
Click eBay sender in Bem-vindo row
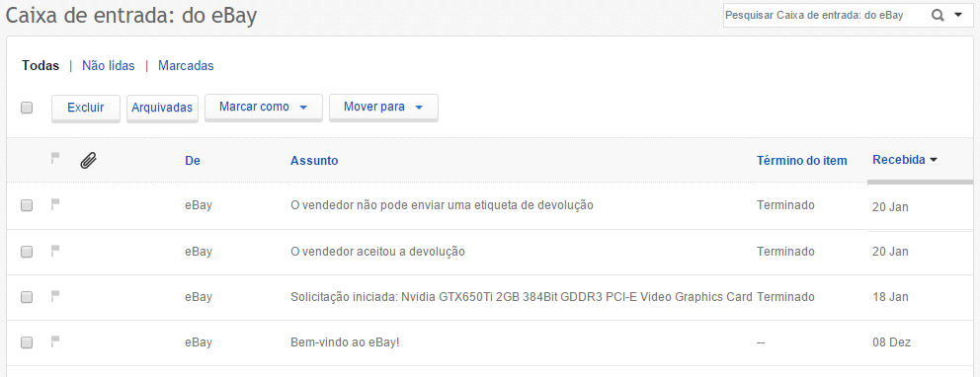coord(199,342)
